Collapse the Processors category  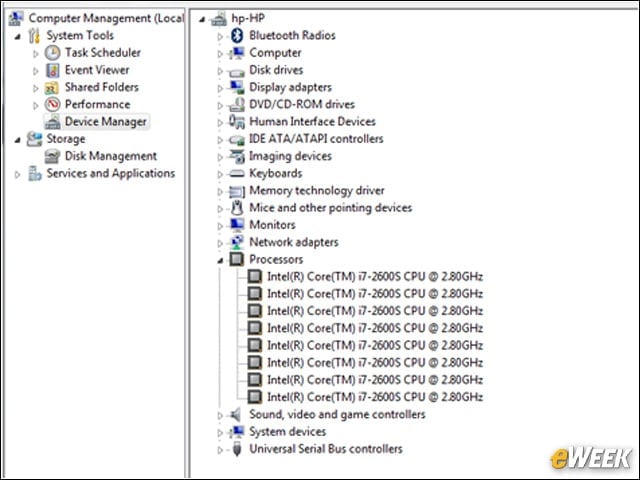coord(220,260)
